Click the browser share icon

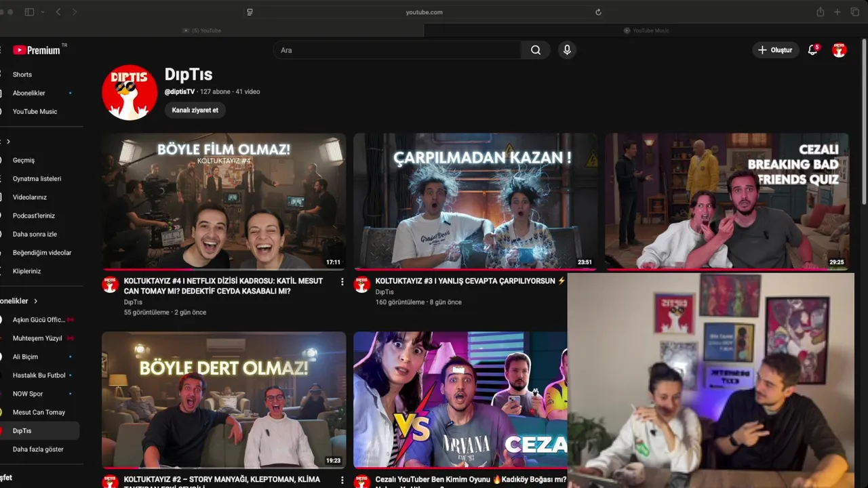(x=821, y=12)
